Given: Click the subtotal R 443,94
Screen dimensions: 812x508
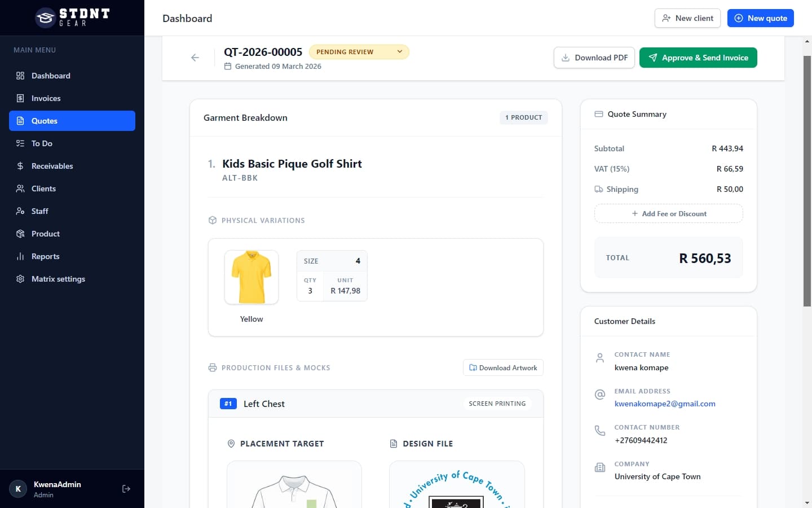Looking at the screenshot, I should (727, 148).
